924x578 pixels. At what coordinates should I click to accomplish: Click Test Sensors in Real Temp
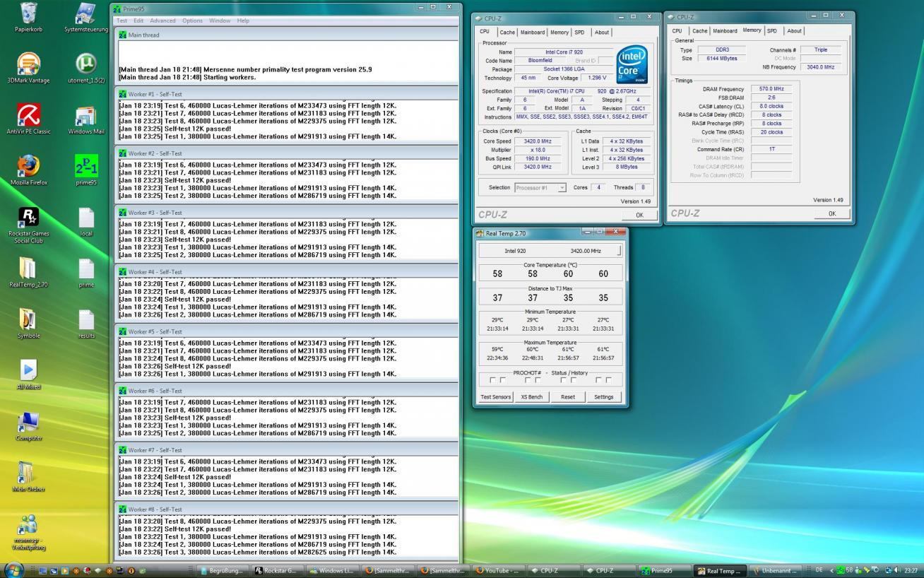click(x=496, y=397)
